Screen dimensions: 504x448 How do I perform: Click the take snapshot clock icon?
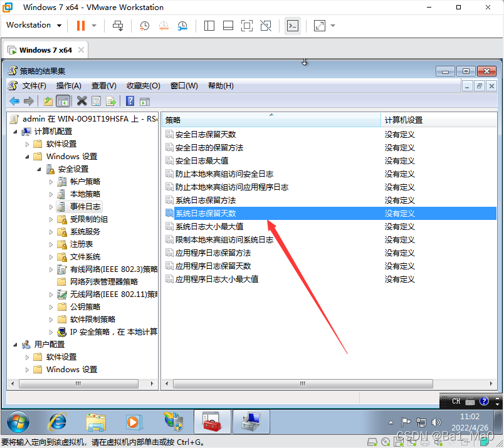click(144, 26)
